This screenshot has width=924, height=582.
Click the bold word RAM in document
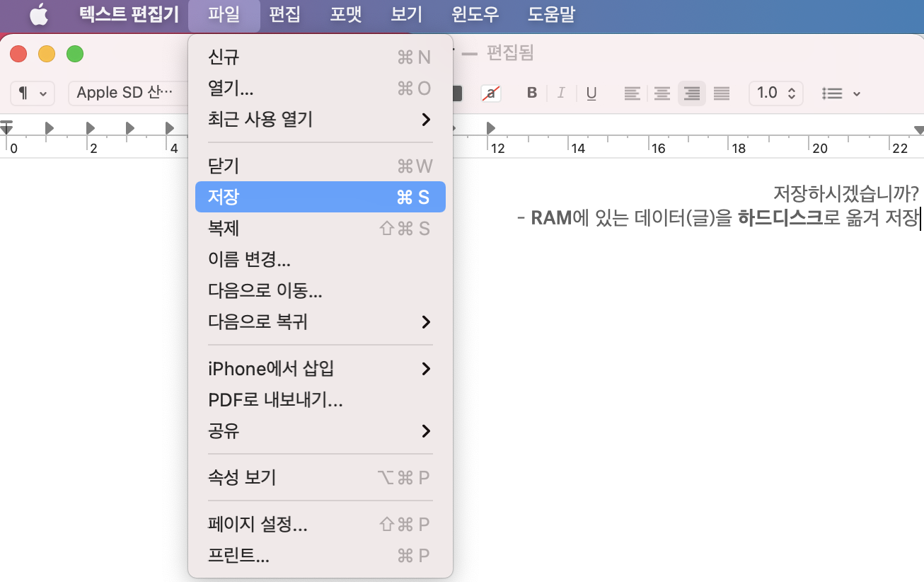point(551,217)
